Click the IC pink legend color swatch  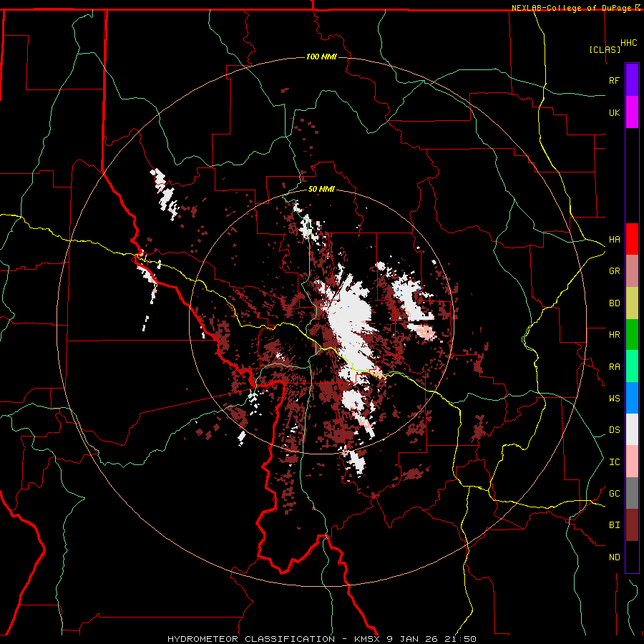(632, 462)
